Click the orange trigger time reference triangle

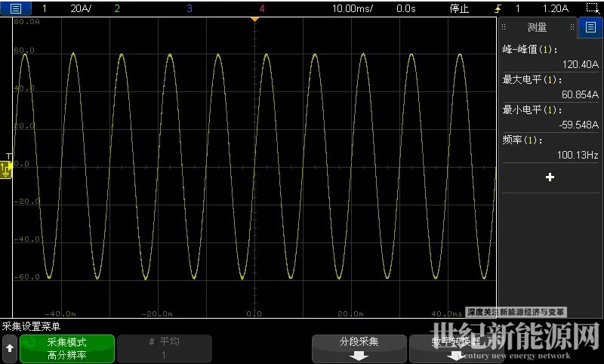pos(254,19)
